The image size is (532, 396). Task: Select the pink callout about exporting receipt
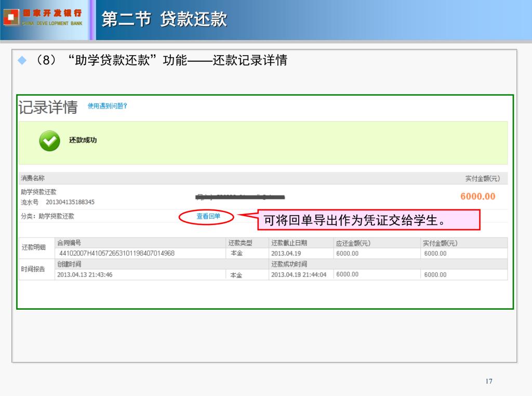368,220
